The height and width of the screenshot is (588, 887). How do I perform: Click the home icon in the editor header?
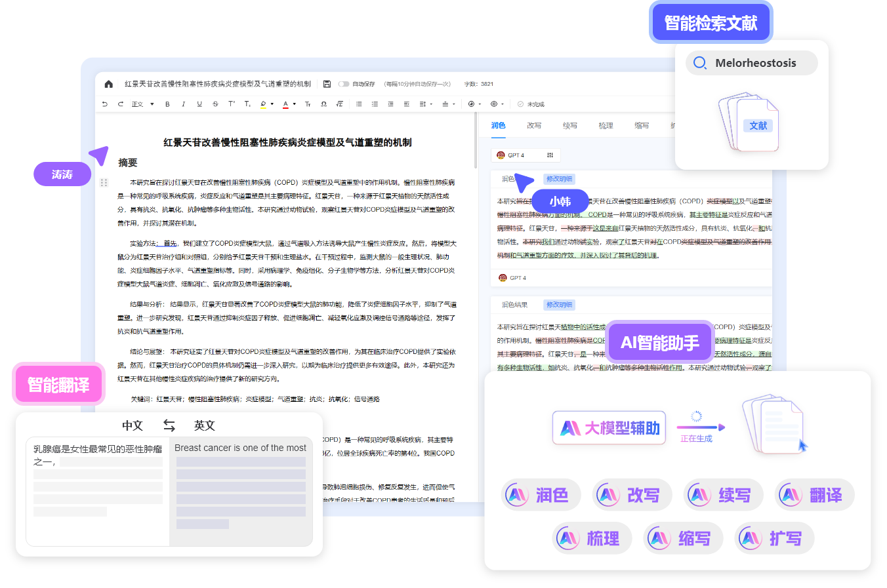[x=109, y=84]
